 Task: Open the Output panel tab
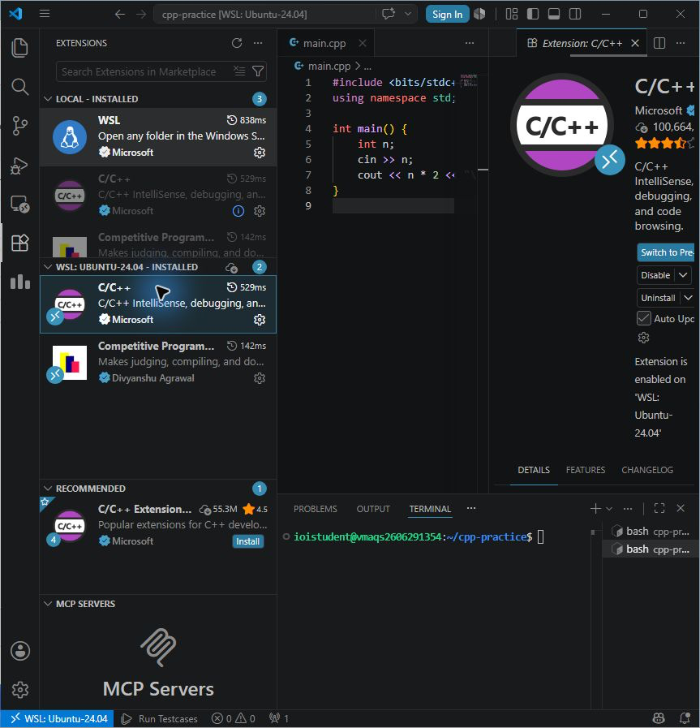point(373,509)
